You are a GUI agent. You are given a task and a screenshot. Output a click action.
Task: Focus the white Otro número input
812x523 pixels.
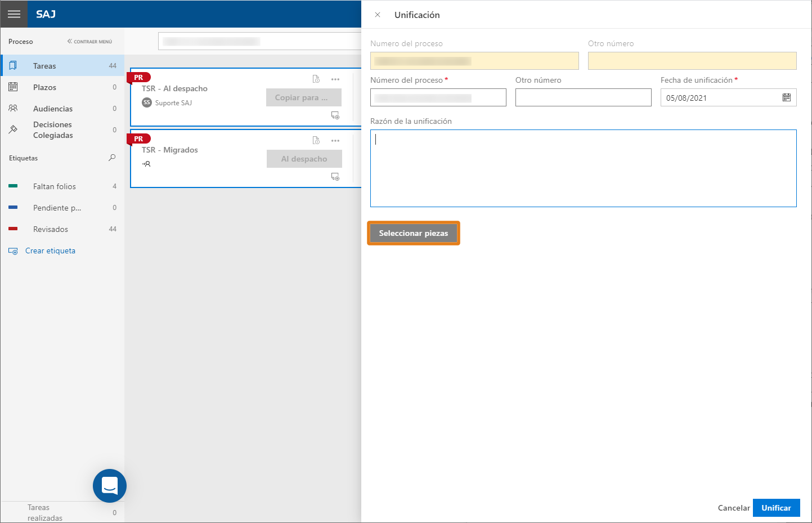click(x=584, y=97)
